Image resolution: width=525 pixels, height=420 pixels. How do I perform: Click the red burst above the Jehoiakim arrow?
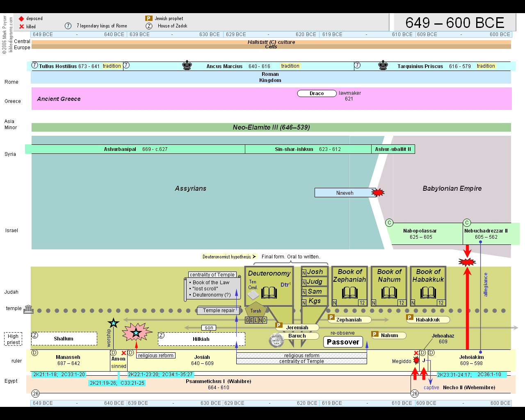pos(467,262)
